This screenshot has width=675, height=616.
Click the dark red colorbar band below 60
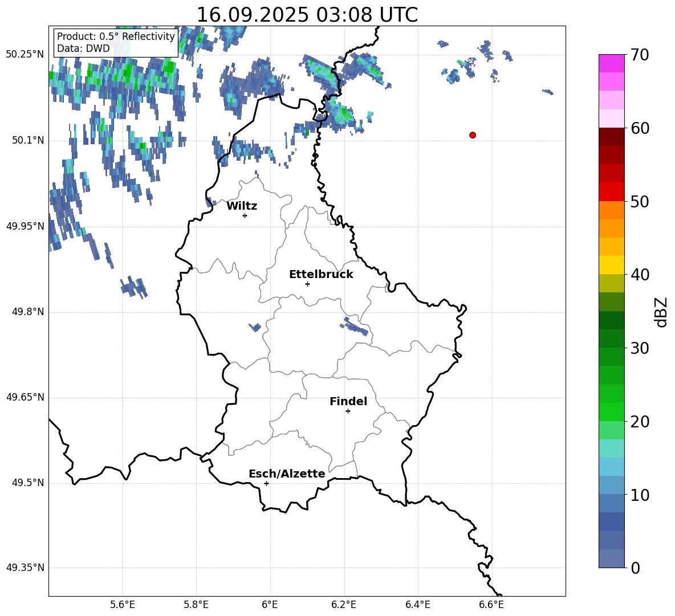[x=612, y=137]
